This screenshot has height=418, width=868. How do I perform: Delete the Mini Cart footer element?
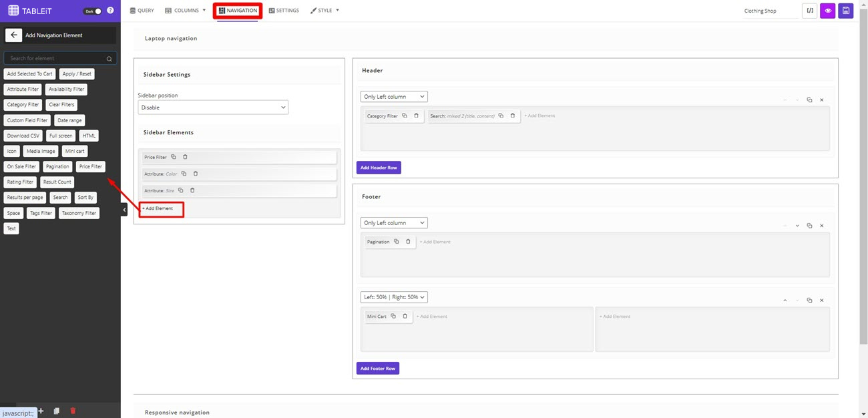[x=405, y=317]
